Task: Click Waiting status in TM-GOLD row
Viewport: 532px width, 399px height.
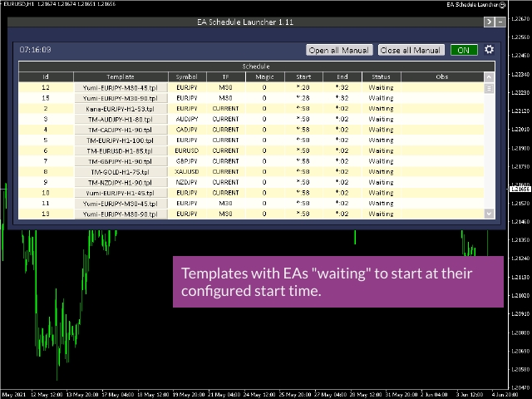Action: coord(381,172)
